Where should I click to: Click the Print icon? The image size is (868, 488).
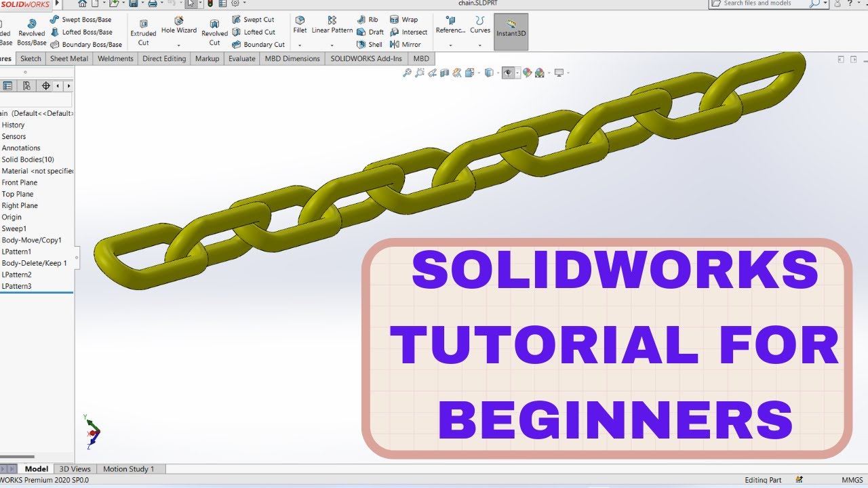(x=153, y=3)
